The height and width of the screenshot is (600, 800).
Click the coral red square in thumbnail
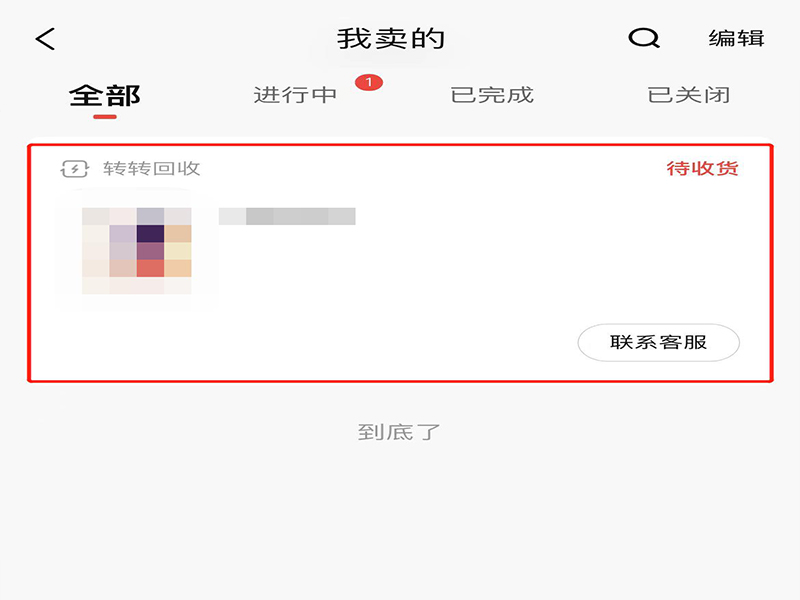coord(151,268)
